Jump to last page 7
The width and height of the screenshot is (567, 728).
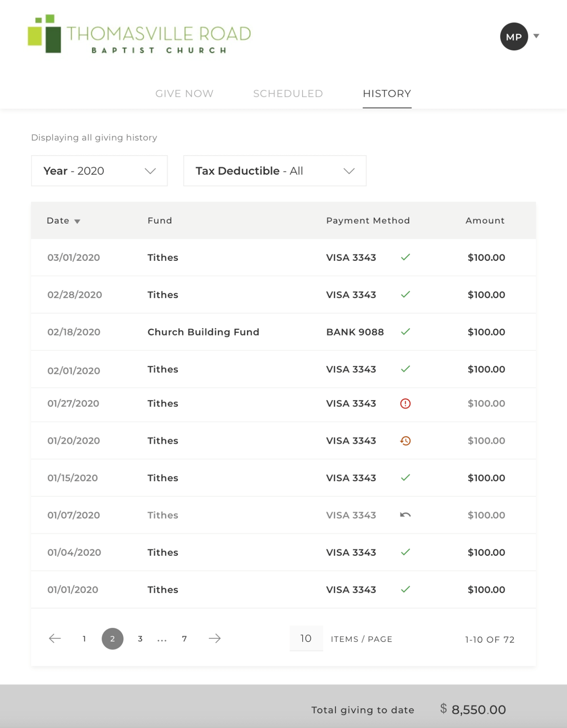coord(184,639)
